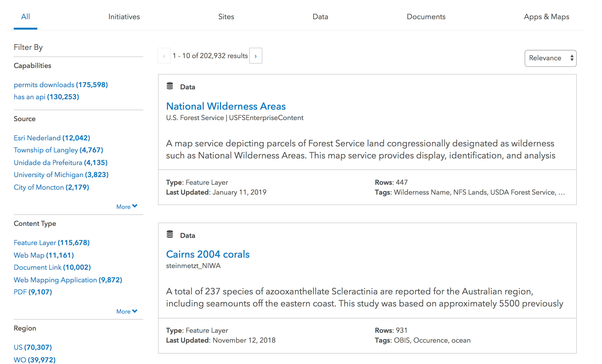The image size is (602, 364).
Task: Switch to the Initiatives tab
Action: tap(124, 17)
